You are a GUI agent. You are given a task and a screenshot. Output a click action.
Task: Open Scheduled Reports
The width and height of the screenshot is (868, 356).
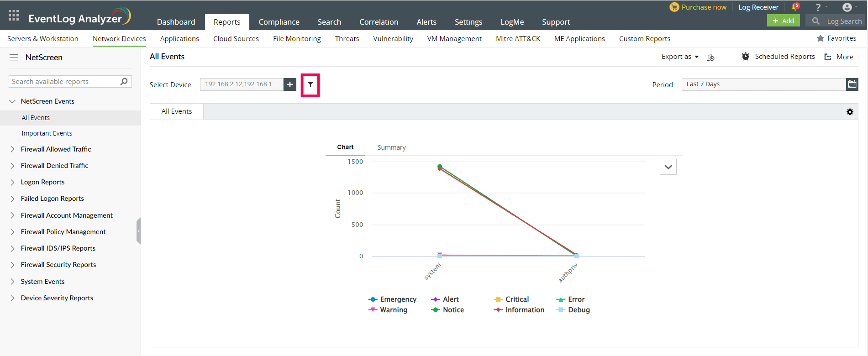pyautogui.click(x=779, y=57)
